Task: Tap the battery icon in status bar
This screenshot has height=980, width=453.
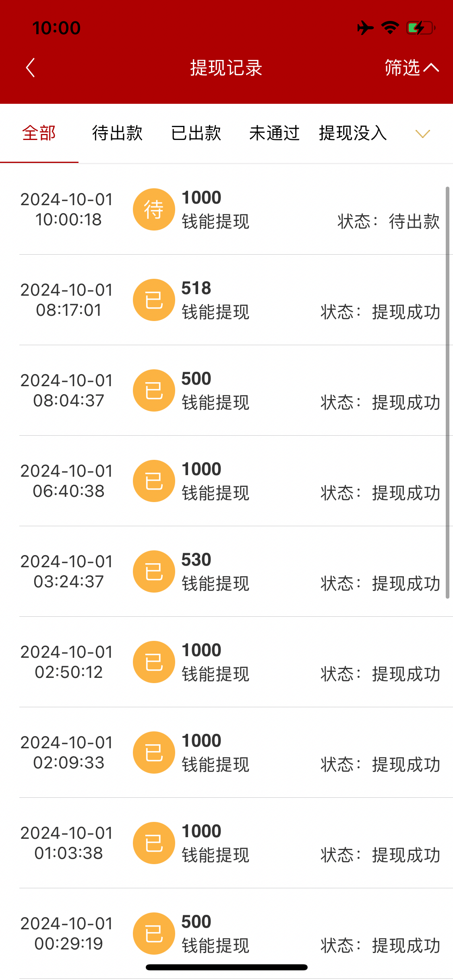Action: point(420,28)
